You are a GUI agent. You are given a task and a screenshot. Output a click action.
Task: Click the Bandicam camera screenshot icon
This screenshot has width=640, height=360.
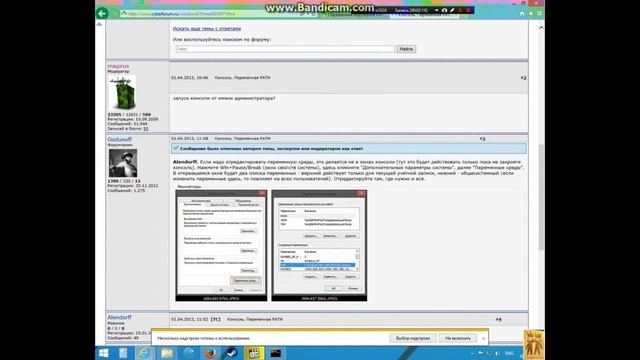click(444, 10)
